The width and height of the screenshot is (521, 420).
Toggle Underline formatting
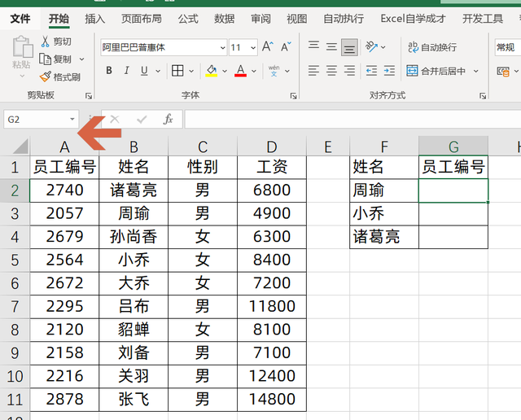[144, 71]
